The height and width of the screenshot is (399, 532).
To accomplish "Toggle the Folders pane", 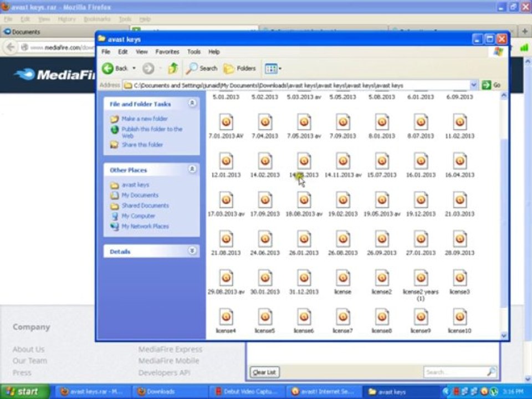I will tap(239, 69).
